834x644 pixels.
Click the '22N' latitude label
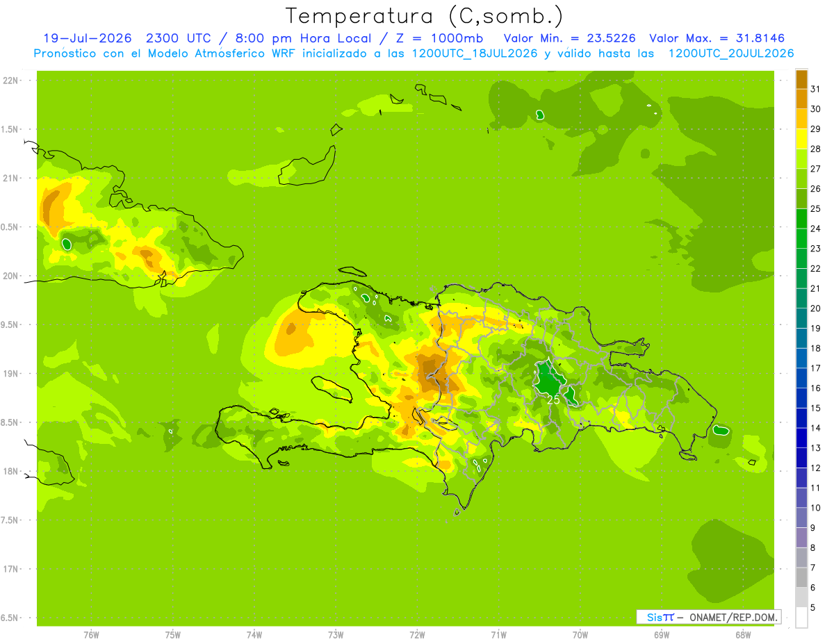[11, 81]
